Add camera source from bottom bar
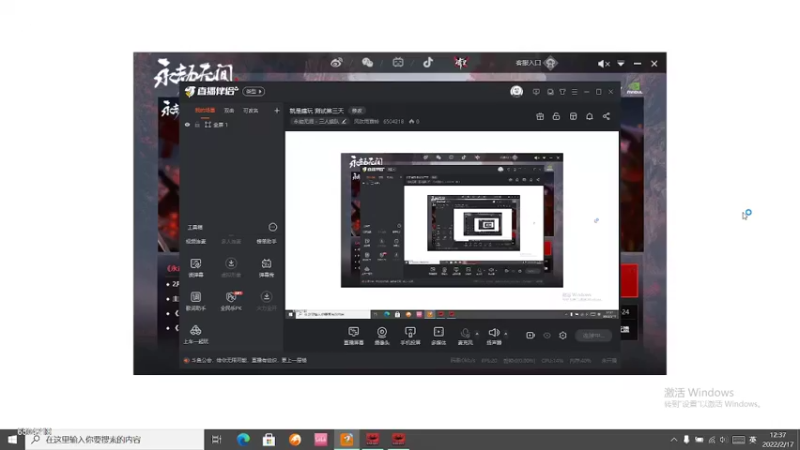 (382, 336)
